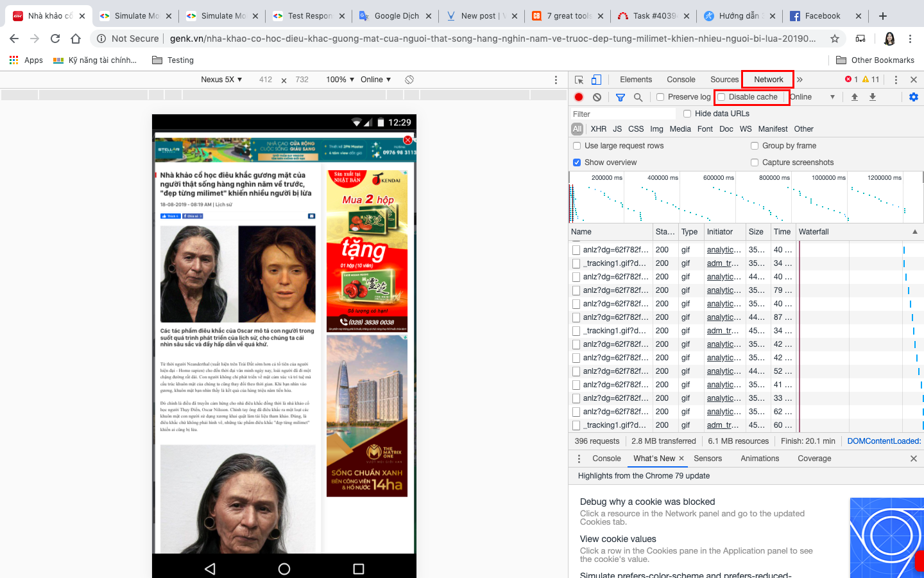Select the Network tab
This screenshot has height=578, width=924.
[x=769, y=80]
